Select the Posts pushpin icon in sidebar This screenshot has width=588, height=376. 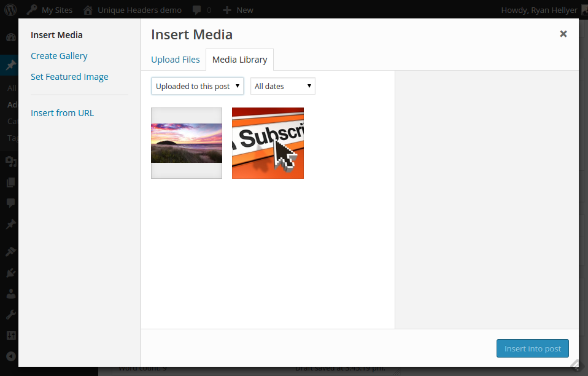(x=10, y=66)
